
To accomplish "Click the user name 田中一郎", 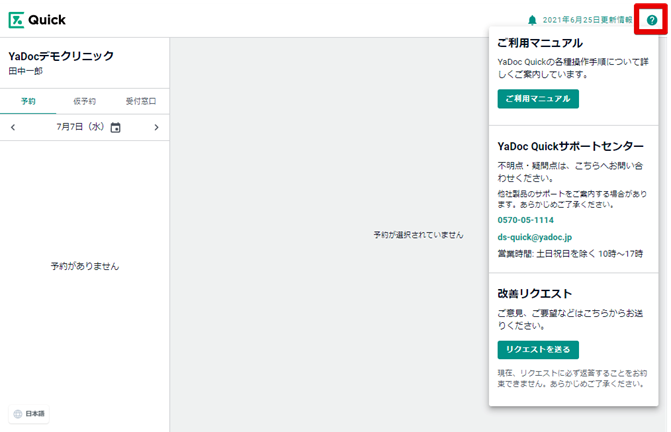I will pos(29,71).
